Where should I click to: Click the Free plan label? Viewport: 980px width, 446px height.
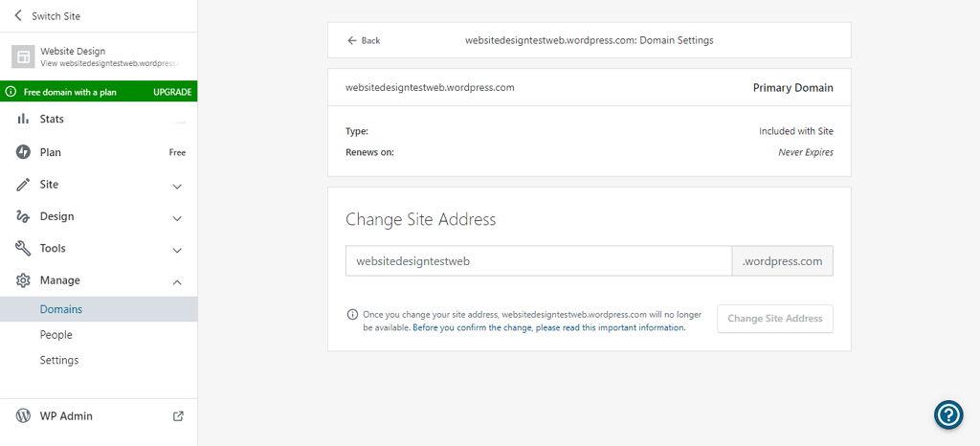click(177, 152)
